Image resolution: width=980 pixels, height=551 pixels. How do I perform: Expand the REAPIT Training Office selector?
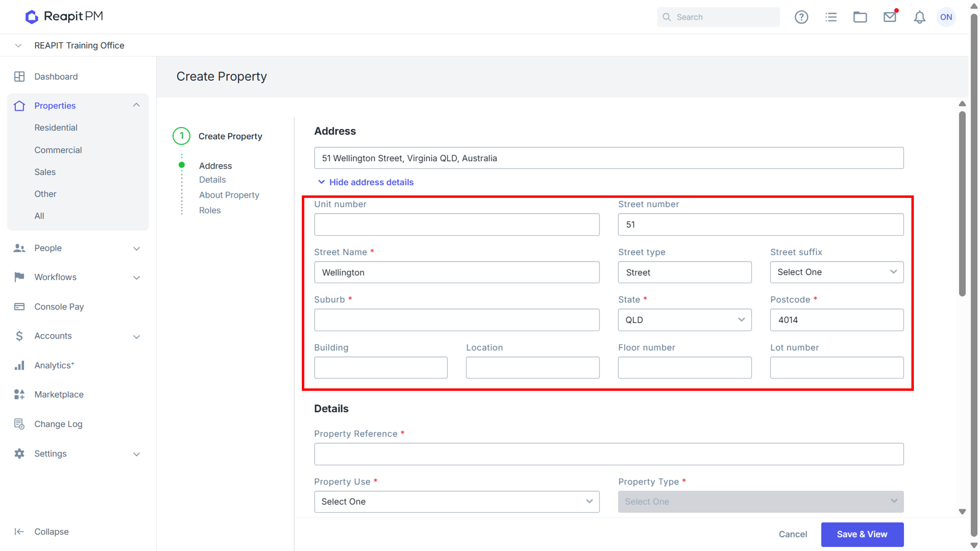click(x=18, y=46)
